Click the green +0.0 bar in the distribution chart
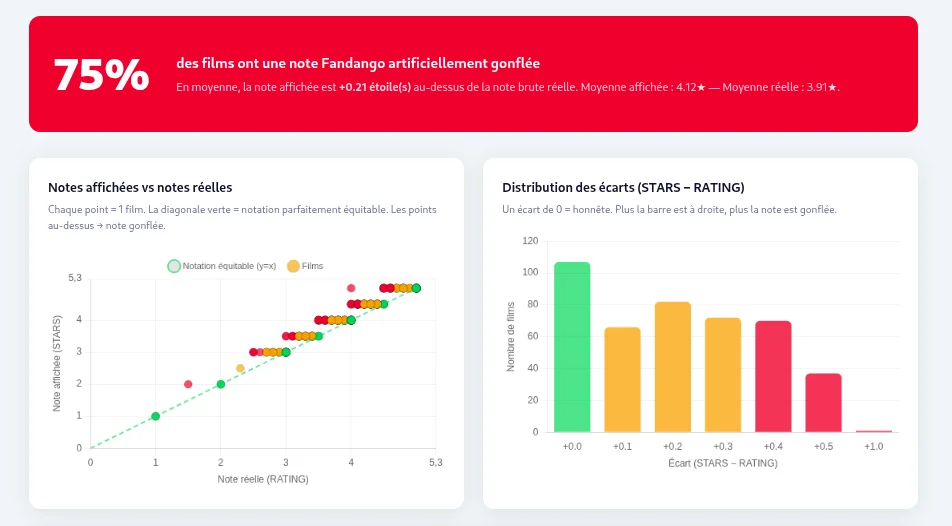Screen dimensions: 952x526 572,347
